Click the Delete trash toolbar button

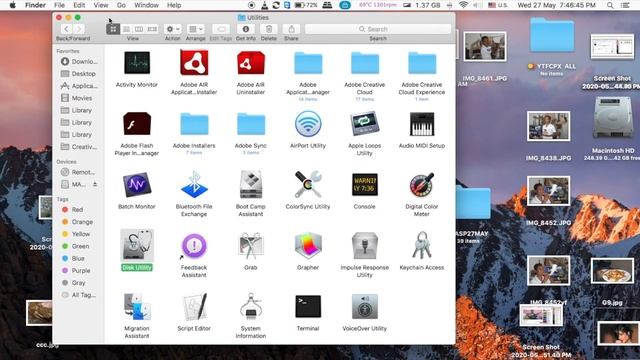tap(269, 29)
